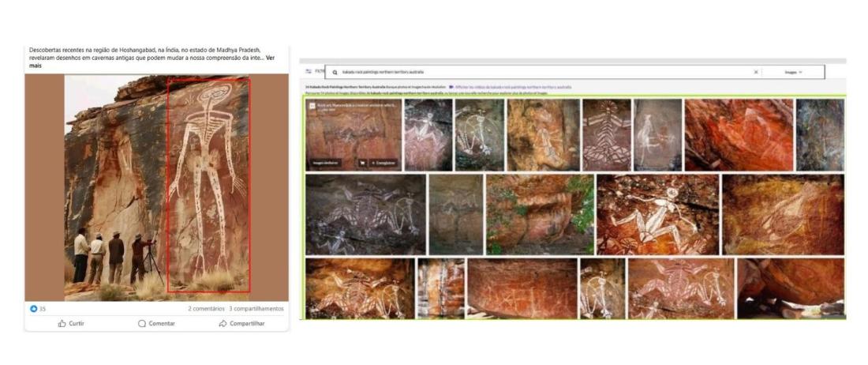The height and width of the screenshot is (365, 868).
Task: Clear the search query with the X icon
Action: click(756, 72)
